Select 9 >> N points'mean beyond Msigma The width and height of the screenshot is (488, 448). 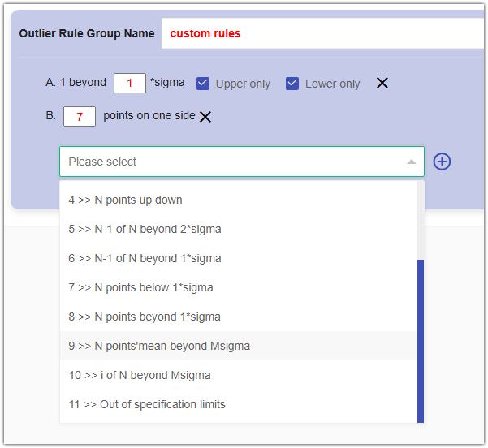[159, 346]
